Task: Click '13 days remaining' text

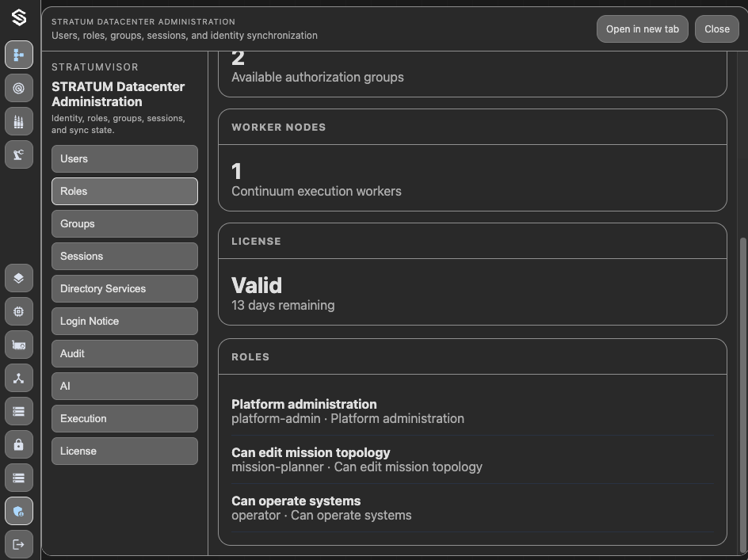Action: 283,305
